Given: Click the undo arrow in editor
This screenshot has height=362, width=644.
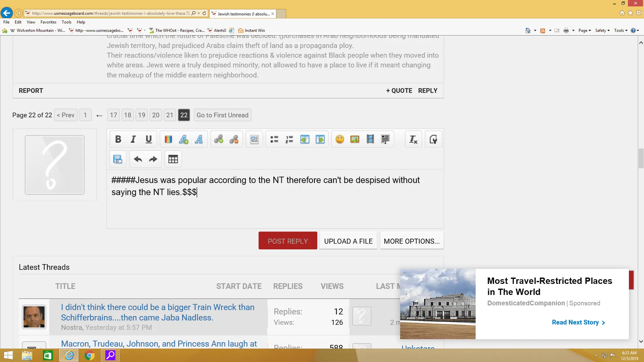Looking at the screenshot, I should 138,159.
